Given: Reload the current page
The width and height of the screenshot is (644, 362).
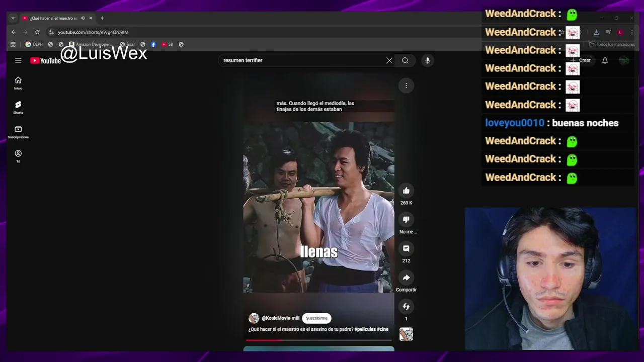Looking at the screenshot, I should [x=37, y=32].
